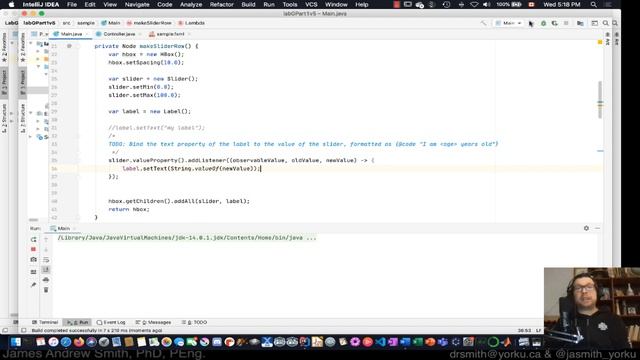The width and height of the screenshot is (640, 360).
Task: Open the TODO tool window
Action: click(194, 322)
